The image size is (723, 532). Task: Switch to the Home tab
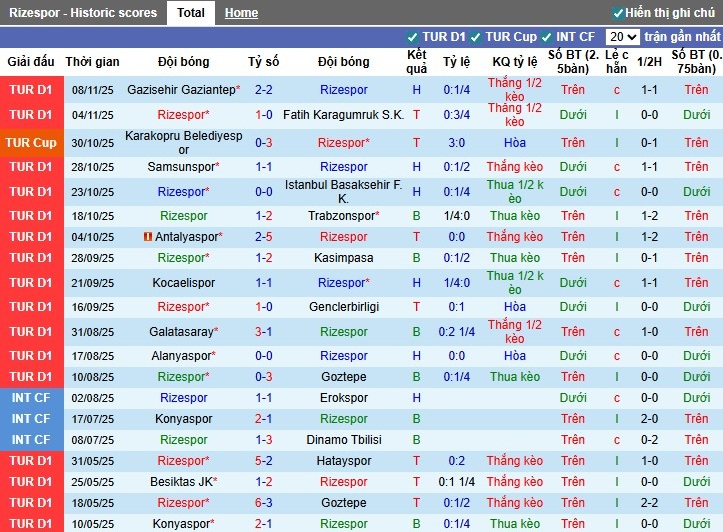click(241, 13)
